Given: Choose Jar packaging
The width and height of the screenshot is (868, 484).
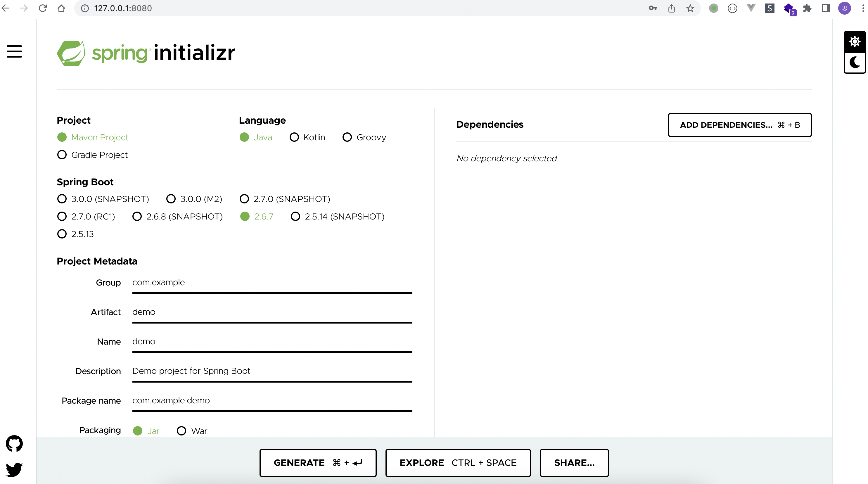Looking at the screenshot, I should 146,431.
